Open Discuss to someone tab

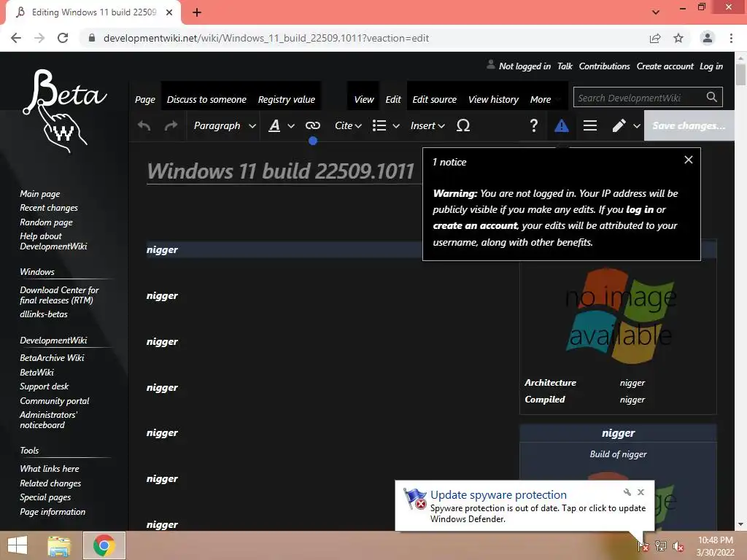pyautogui.click(x=206, y=99)
